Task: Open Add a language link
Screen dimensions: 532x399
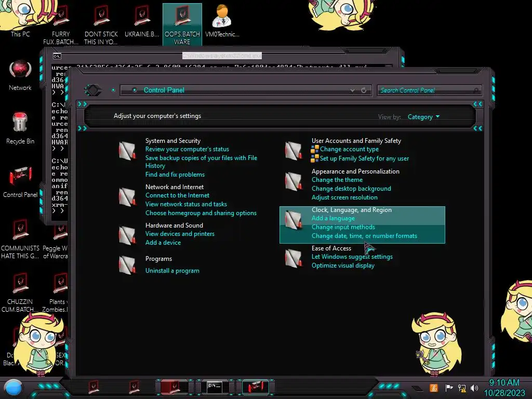Action: click(333, 218)
